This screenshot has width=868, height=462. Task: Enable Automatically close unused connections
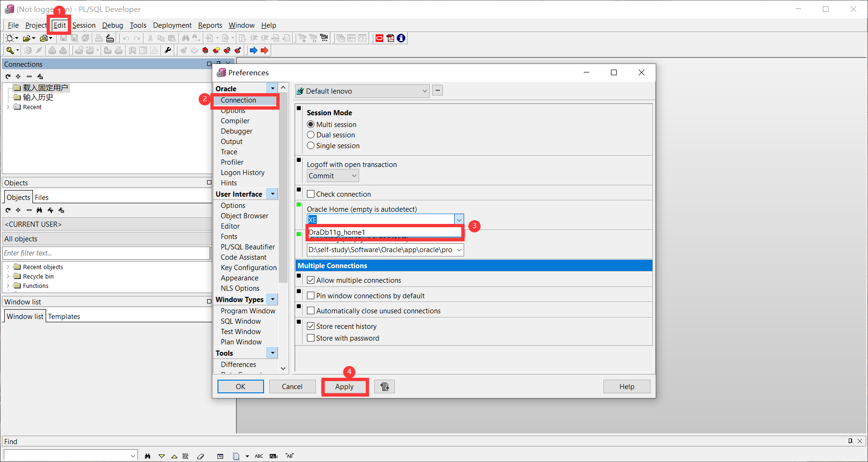click(x=311, y=311)
